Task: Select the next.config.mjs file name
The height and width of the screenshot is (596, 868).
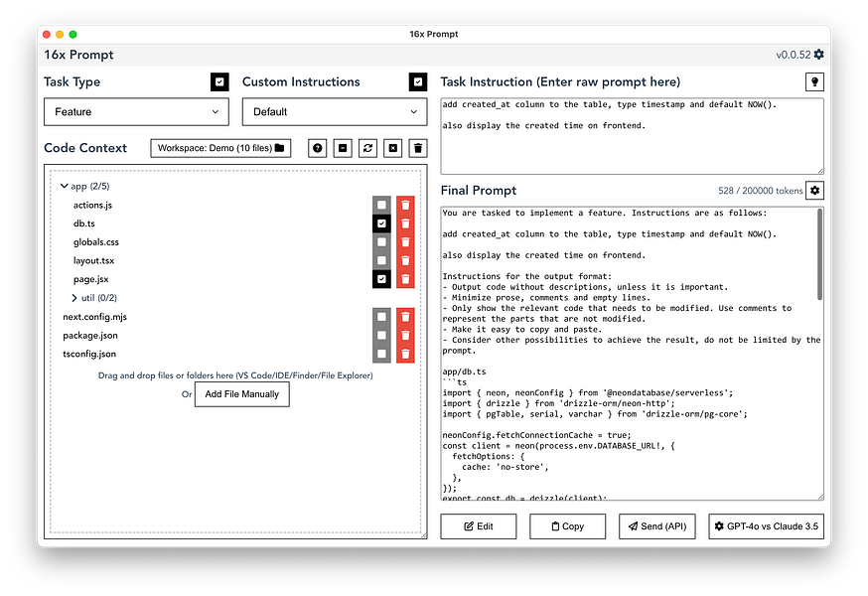Action: coord(94,317)
